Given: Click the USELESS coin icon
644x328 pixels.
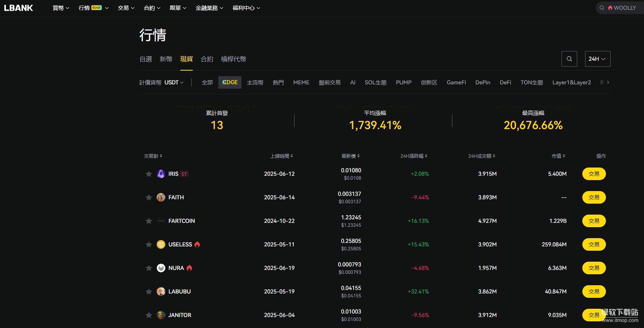Looking at the screenshot, I should (x=161, y=244).
